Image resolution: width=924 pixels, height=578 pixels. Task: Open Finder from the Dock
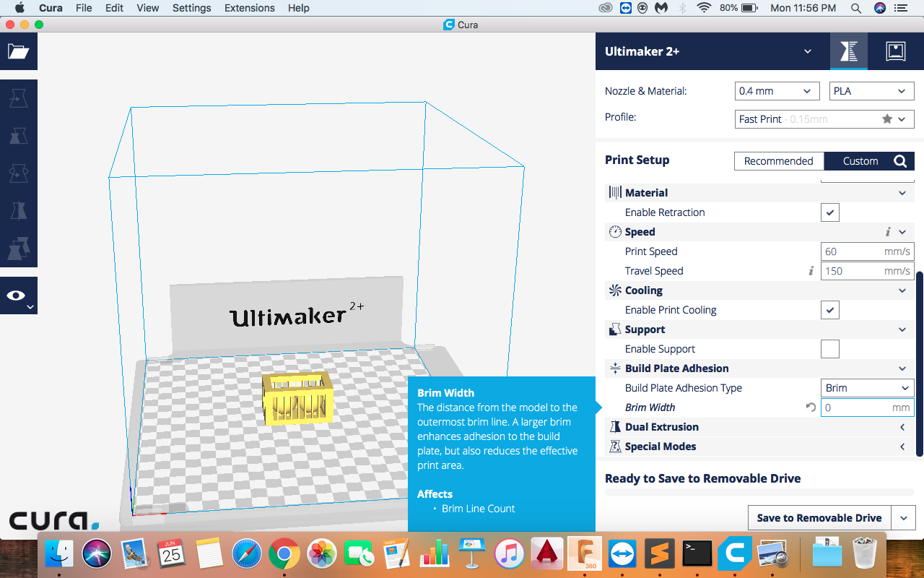tap(59, 554)
